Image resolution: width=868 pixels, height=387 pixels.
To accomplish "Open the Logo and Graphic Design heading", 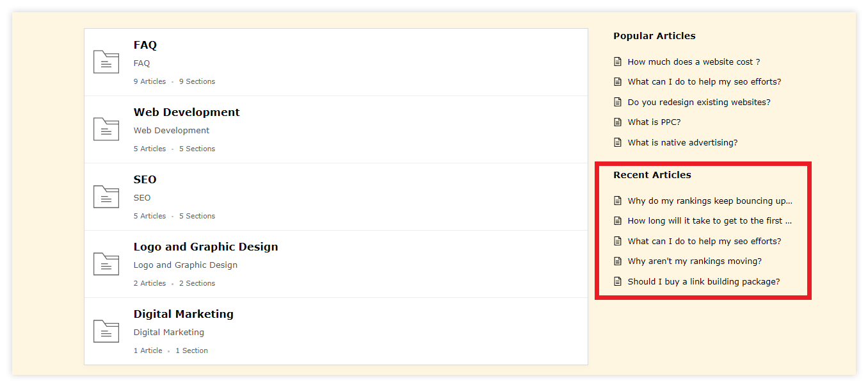I will point(205,247).
